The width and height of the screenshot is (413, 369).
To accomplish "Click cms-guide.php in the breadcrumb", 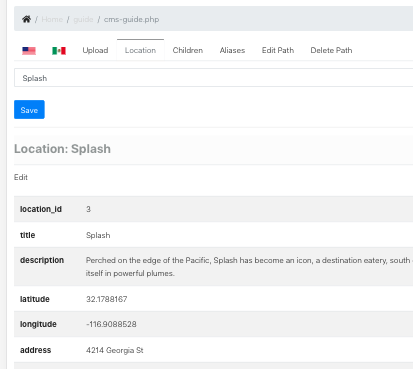I will pyautogui.click(x=131, y=19).
